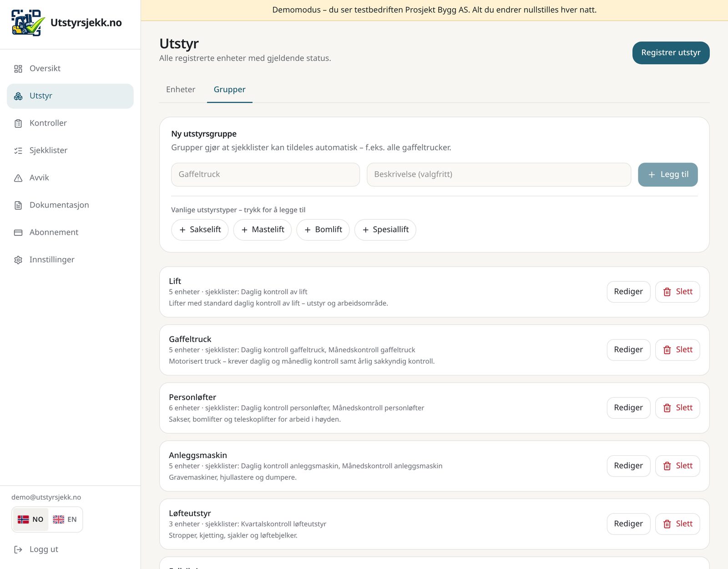728x569 pixels.
Task: Add the Bomlift equipment type
Action: coord(323,230)
